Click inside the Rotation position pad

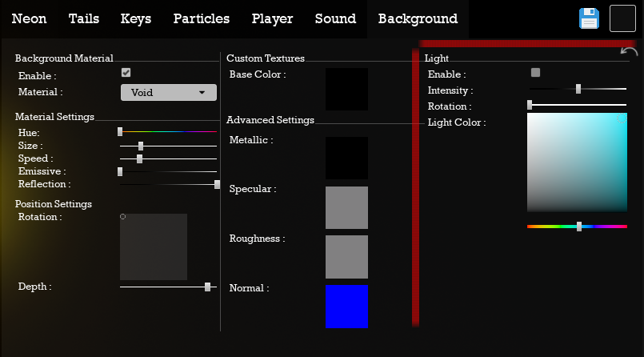pos(154,247)
